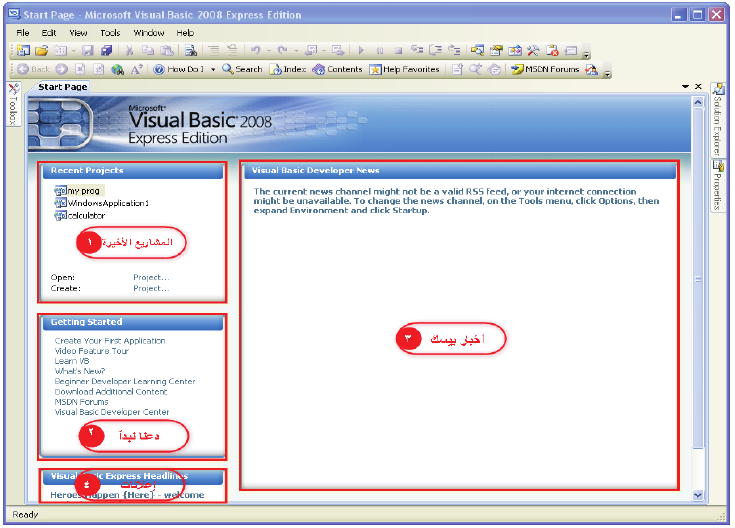Close the Start Page tab with X

698,86
